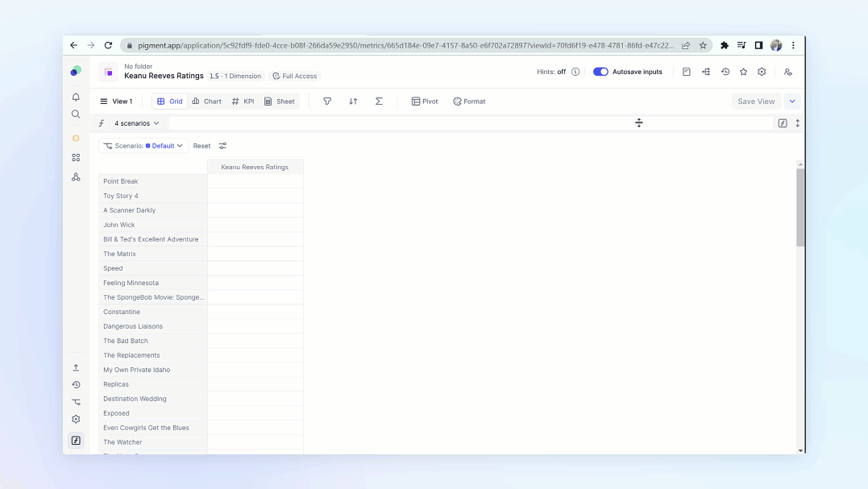Open the notifications bell in the sidebar
Screen dimensions: 868x489
pyautogui.click(x=76, y=97)
